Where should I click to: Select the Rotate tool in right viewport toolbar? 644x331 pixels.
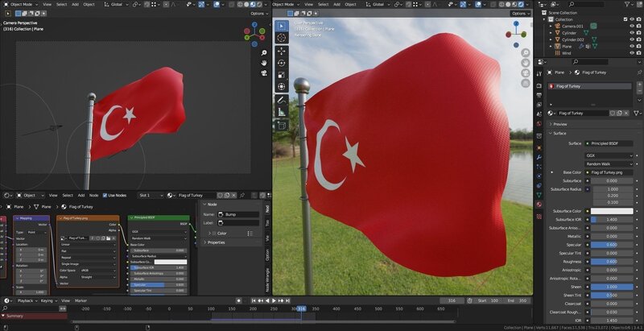(282, 63)
